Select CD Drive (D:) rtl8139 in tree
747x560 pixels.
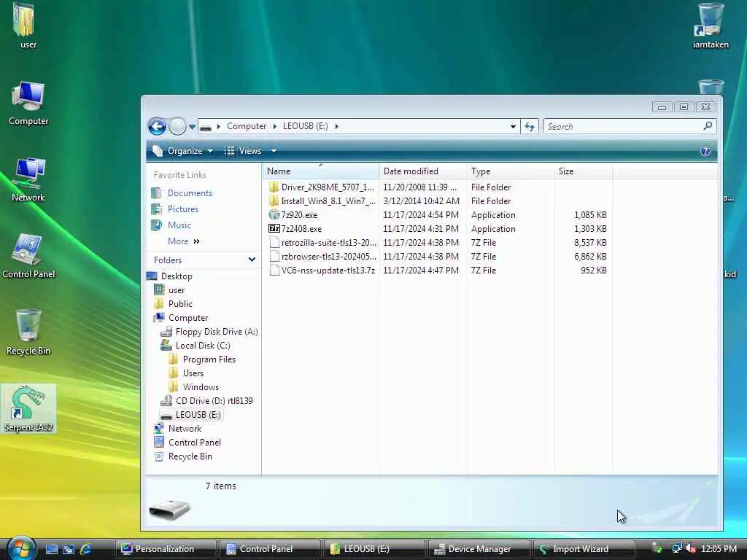(x=214, y=400)
